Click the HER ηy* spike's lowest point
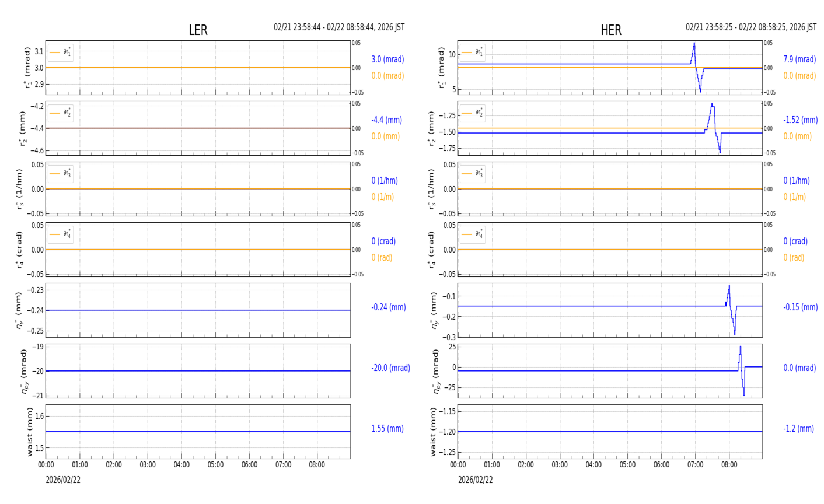This screenshot has height=504, width=824. tap(735, 334)
